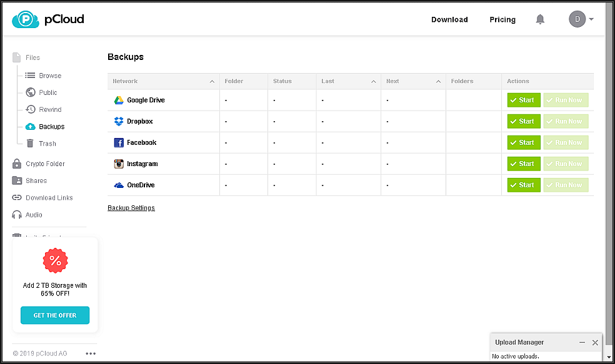Open the Pricing page

(502, 19)
